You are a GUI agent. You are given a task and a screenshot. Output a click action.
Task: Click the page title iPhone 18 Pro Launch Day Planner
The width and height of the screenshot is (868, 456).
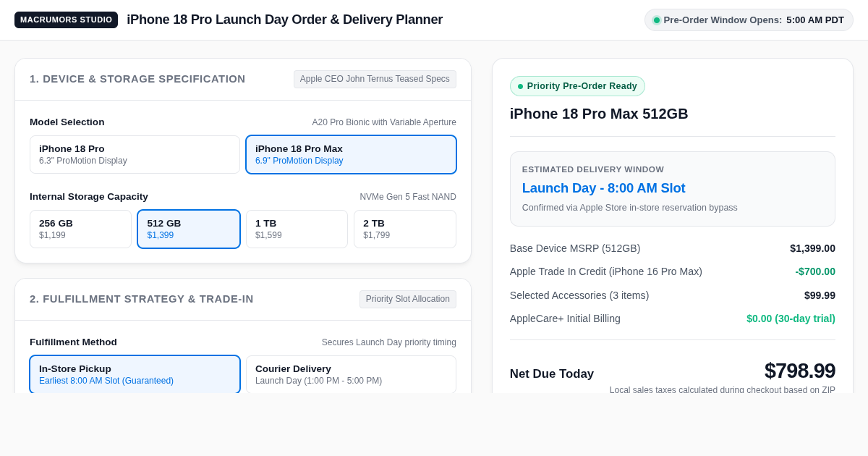284,20
